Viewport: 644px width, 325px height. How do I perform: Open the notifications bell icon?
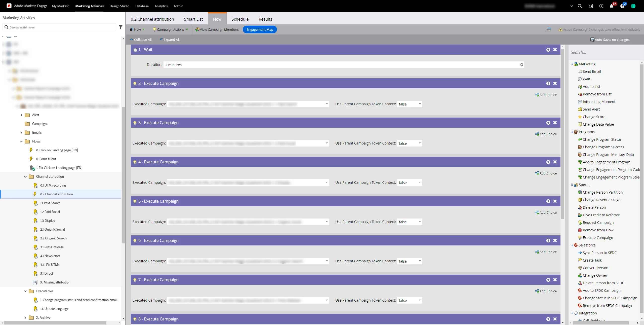click(612, 6)
